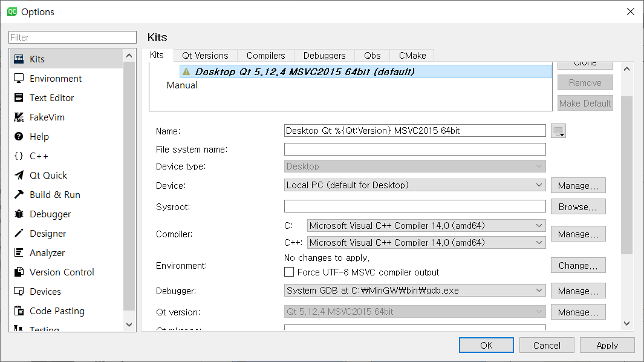
Task: Open Qt Quick settings icon
Action: tap(19, 175)
